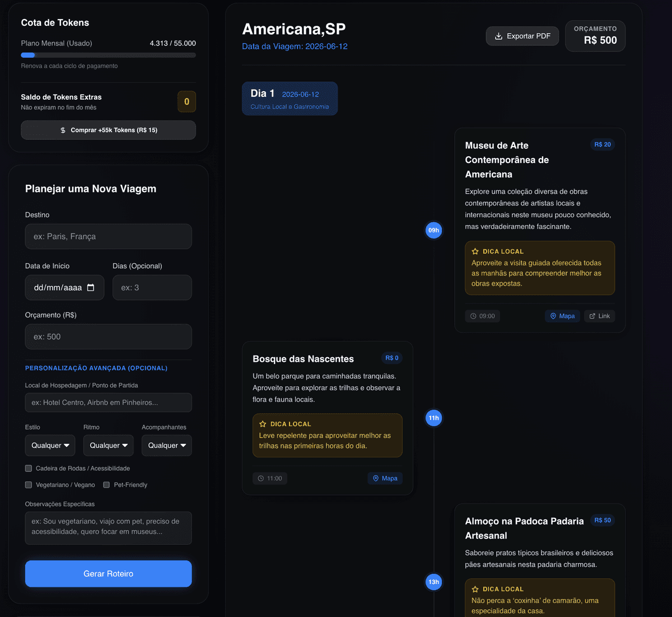Click the Americana,SP title
Screen dimensions: 672x617
point(294,29)
